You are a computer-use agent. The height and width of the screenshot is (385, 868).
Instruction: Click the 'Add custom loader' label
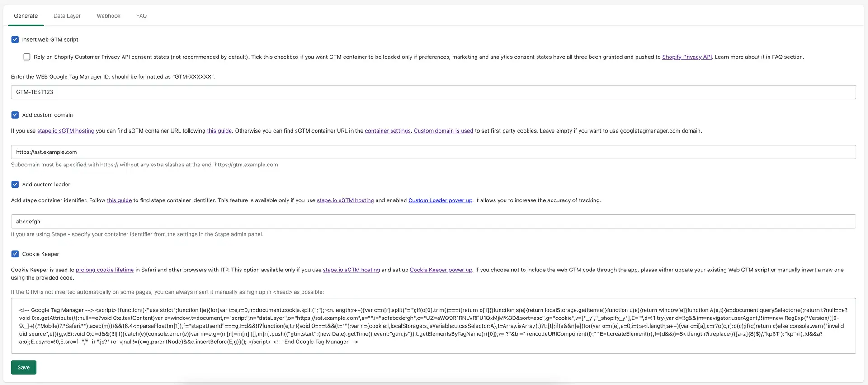tap(46, 185)
